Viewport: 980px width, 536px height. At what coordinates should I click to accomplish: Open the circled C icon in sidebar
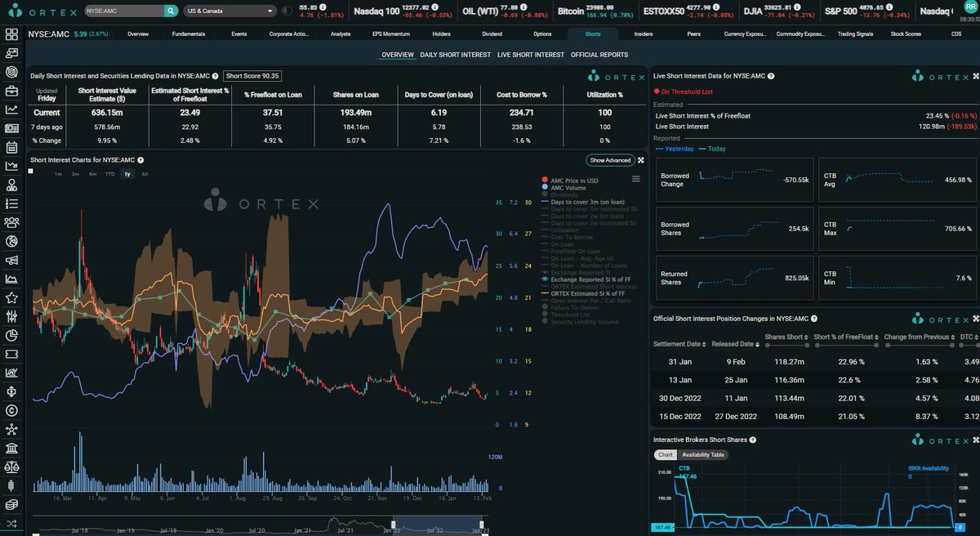tap(11, 410)
